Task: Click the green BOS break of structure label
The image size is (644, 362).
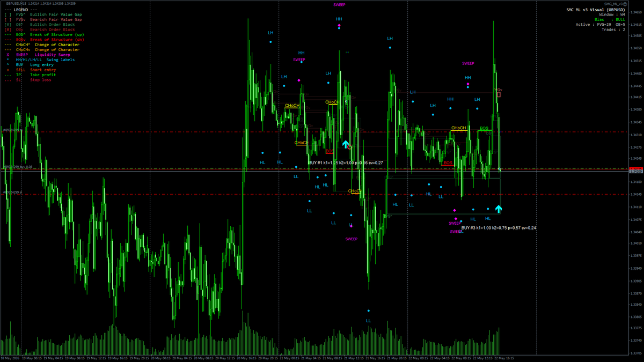Action: [x=484, y=128]
